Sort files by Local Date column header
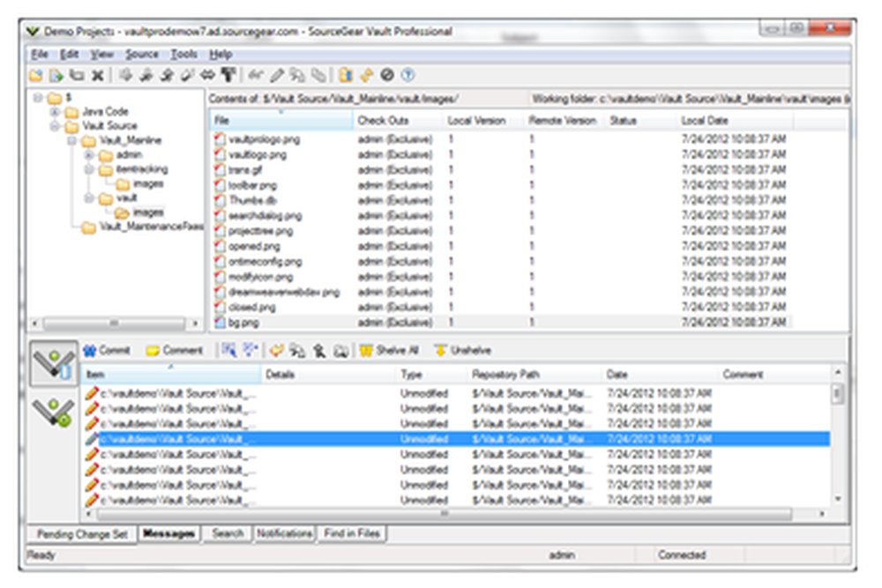The width and height of the screenshot is (882, 588). (x=735, y=120)
